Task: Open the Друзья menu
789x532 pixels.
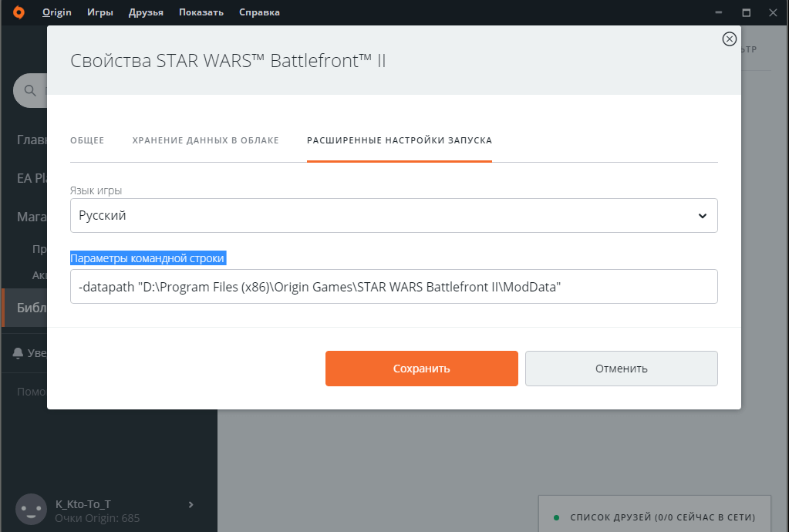Action: (146, 12)
